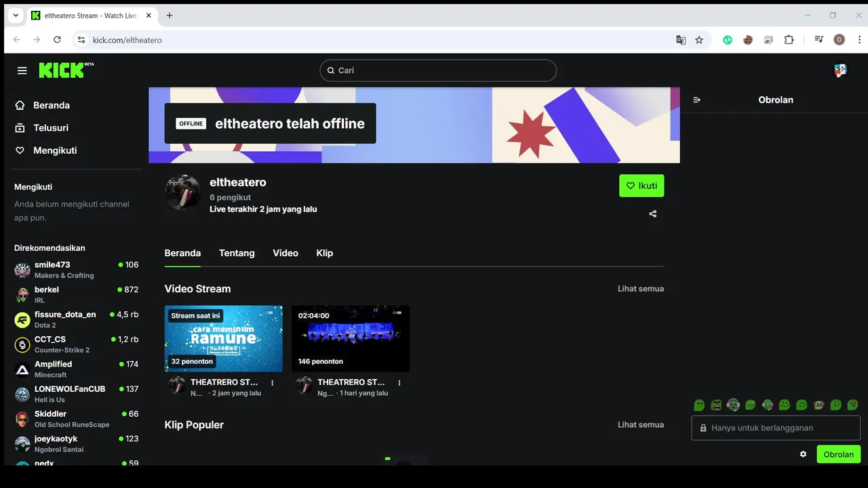The image size is (868, 488).
Task: Open options for Ramune stream video
Action: click(273, 383)
